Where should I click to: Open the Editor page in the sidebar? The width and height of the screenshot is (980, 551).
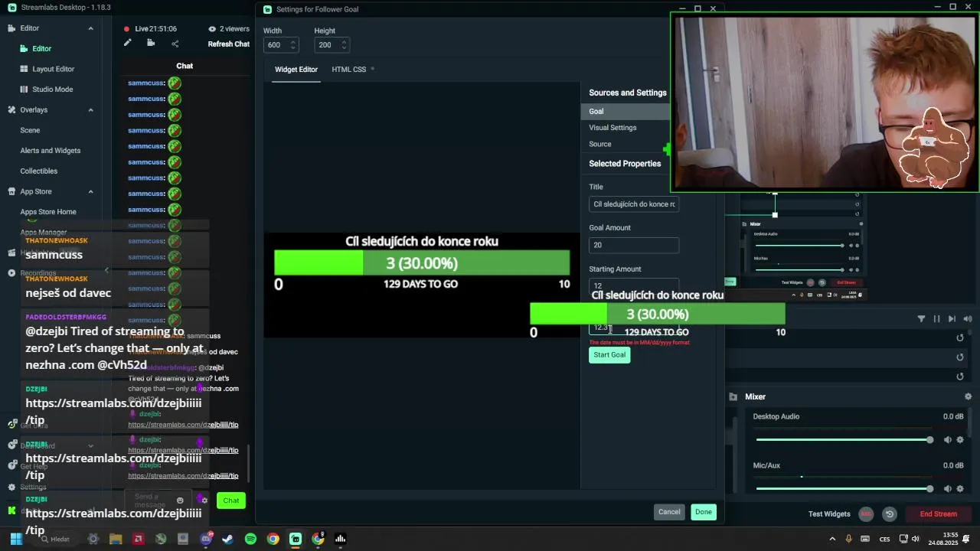click(41, 48)
